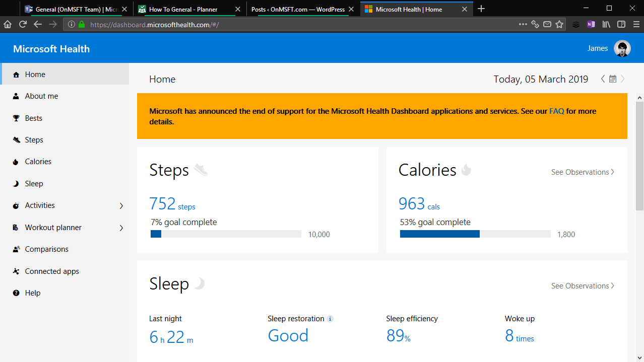Screen dimensions: 644x362
Task: Go to previous day chevron
Action: [x=603, y=79]
